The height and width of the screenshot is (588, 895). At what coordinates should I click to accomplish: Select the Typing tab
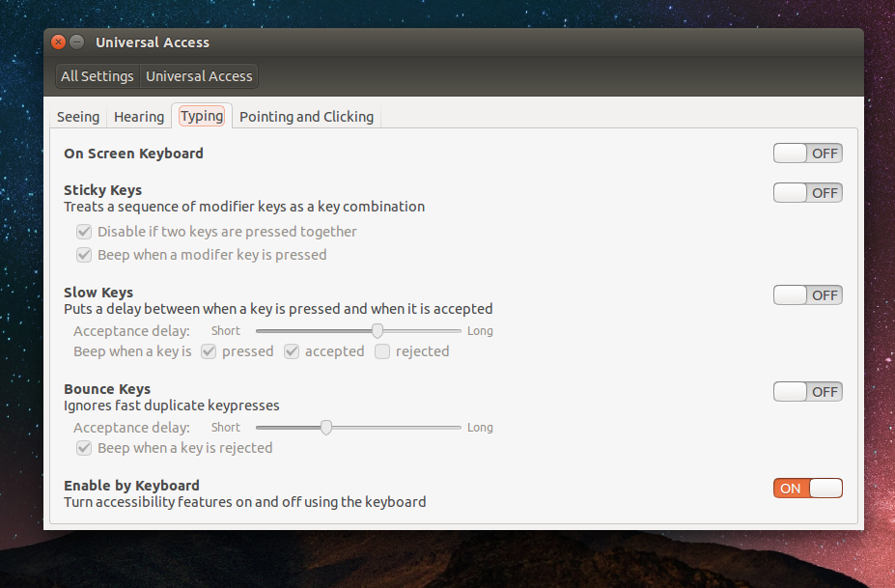202,116
